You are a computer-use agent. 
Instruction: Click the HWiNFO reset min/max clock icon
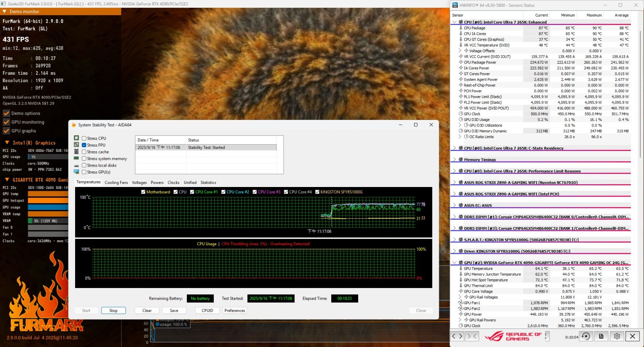tap(585, 336)
